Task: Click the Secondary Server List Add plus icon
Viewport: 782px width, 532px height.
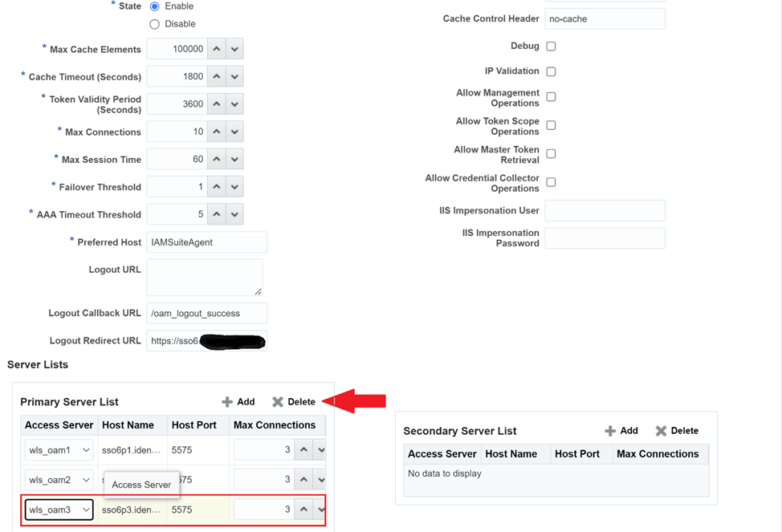Action: coord(610,431)
